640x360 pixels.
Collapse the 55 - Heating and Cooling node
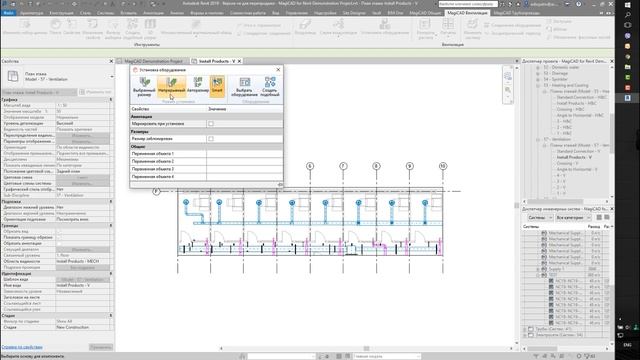point(538,86)
